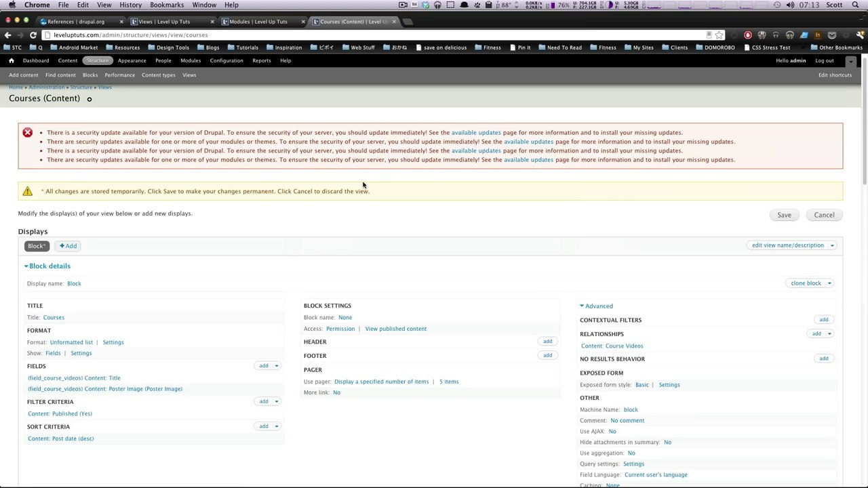Screen dimensions: 868x488
Task: Click the gear shortcut icon beside Courses (Content)
Action: [x=89, y=99]
